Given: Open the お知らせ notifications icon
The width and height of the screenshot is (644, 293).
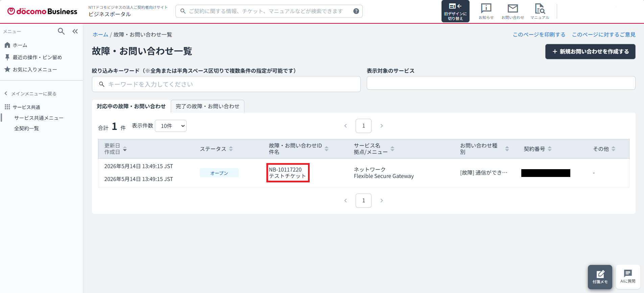Looking at the screenshot, I should click(486, 11).
